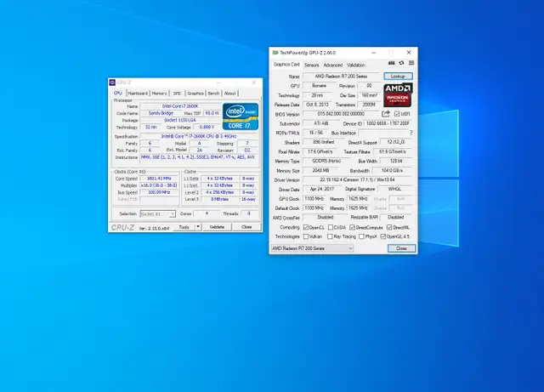Image resolution: width=544 pixels, height=392 pixels.
Task: Switch to the Mainboard tab in CPU-Z
Action: tap(138, 94)
